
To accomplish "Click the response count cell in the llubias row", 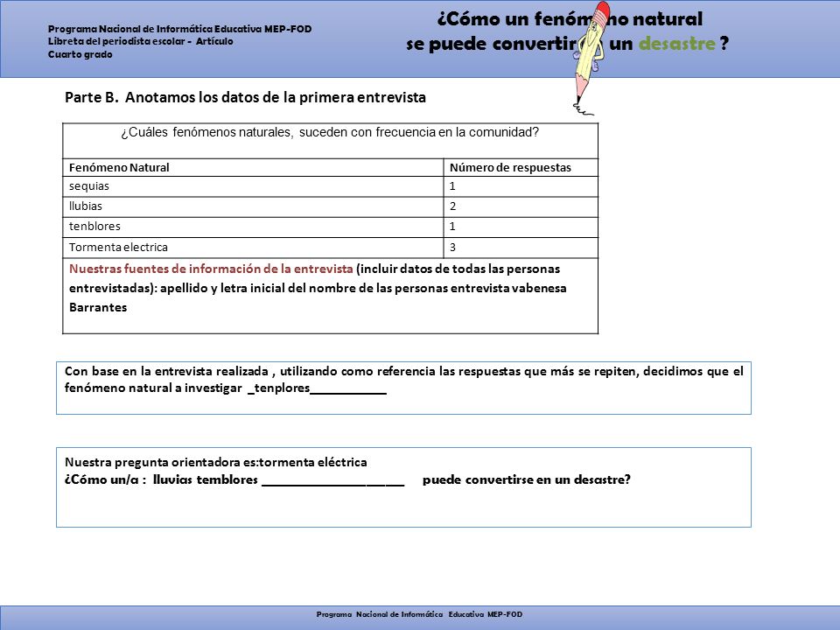I will 521,206.
